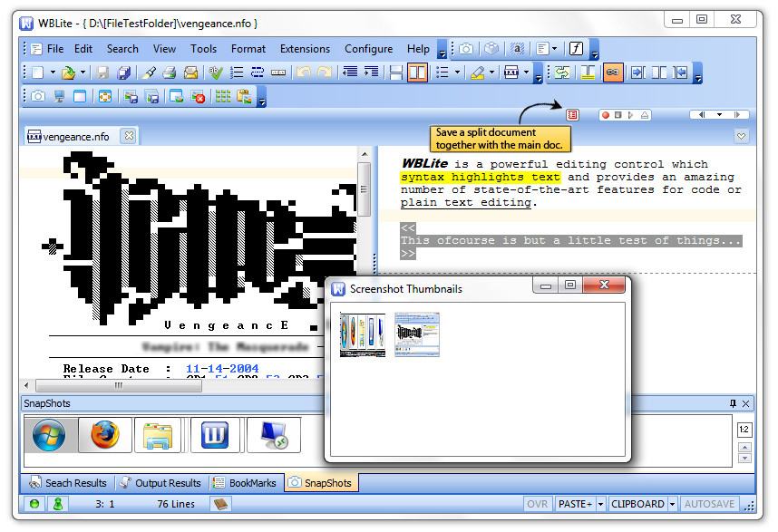Open the Configure menu
Screen dimensions: 778x532
tap(369, 49)
